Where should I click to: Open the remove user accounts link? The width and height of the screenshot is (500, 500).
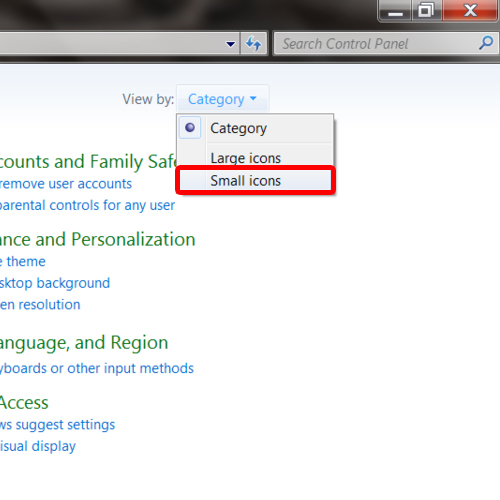pyautogui.click(x=66, y=184)
